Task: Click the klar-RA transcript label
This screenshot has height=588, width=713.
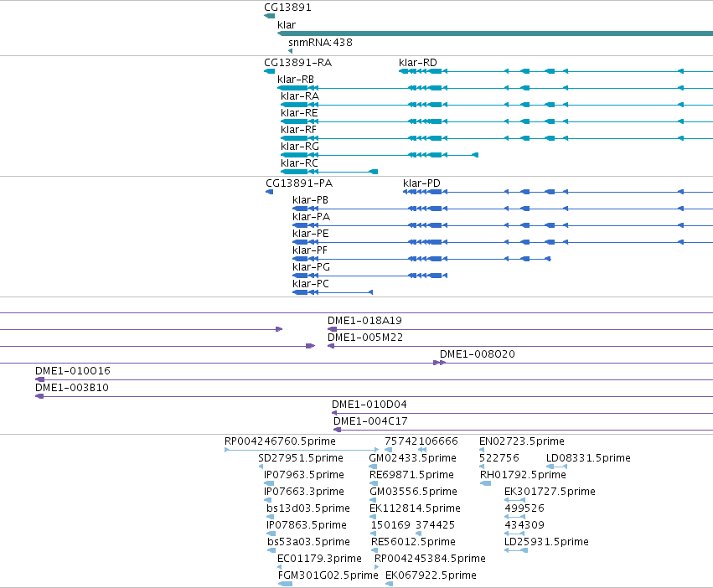Action: (x=300, y=96)
